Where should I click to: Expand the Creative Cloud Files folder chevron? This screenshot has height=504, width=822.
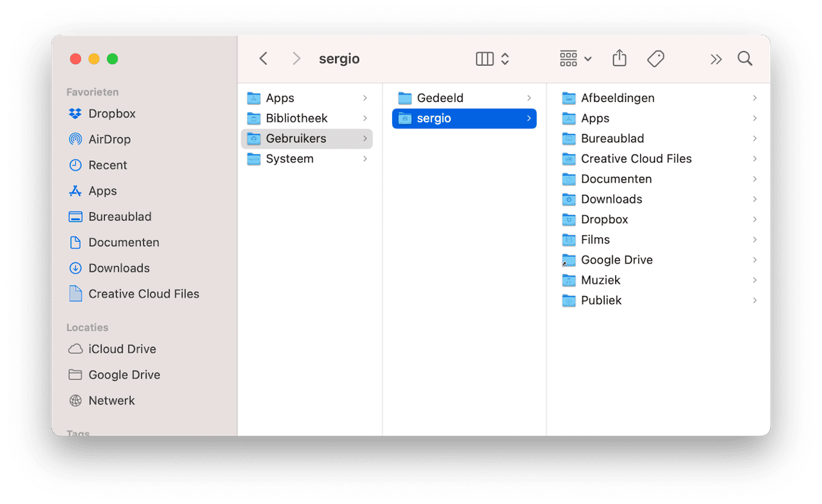pyautogui.click(x=754, y=159)
